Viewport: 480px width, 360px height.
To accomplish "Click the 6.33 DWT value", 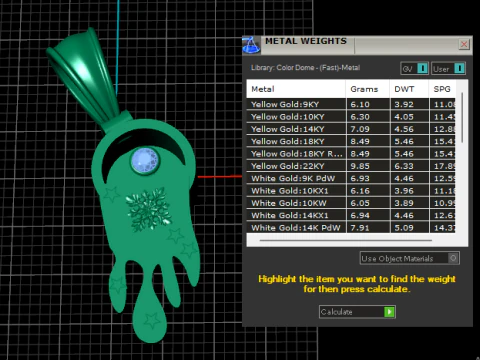I will point(404,166).
